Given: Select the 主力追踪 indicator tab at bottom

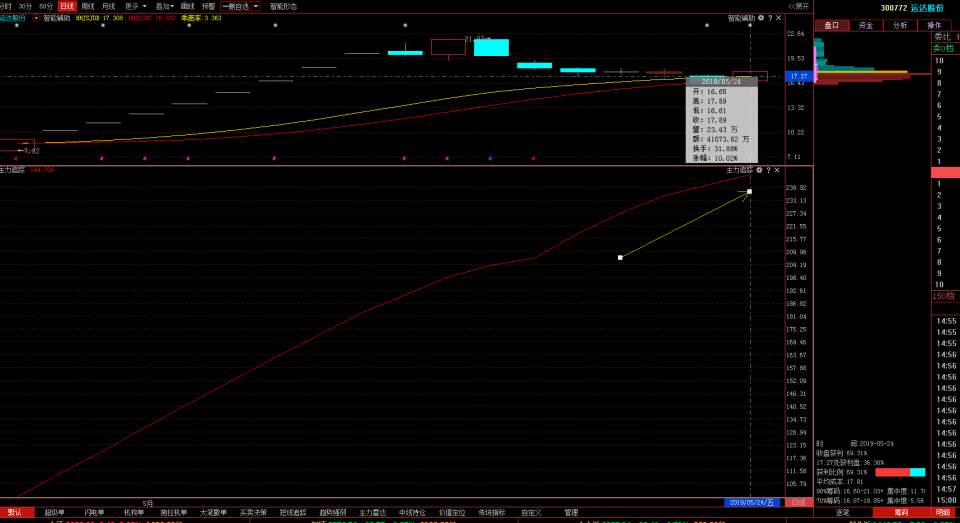Looking at the screenshot, I should pyautogui.click(x=372, y=512).
